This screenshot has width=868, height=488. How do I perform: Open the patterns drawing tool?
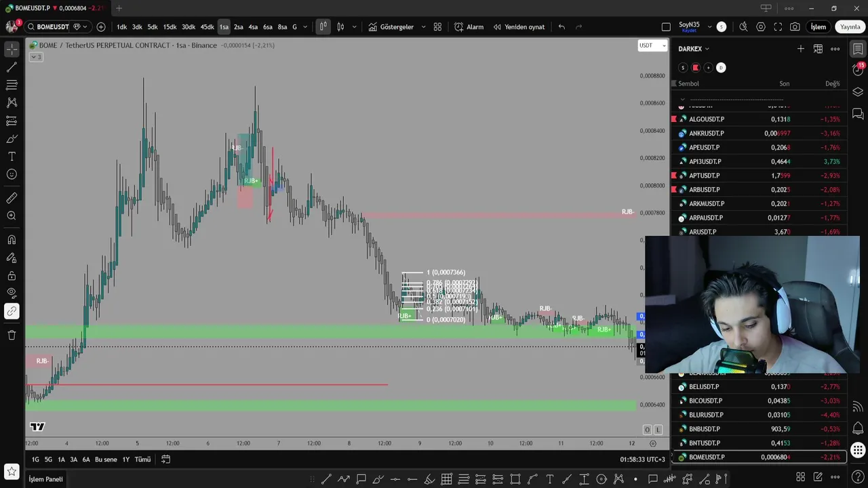coord(12,102)
